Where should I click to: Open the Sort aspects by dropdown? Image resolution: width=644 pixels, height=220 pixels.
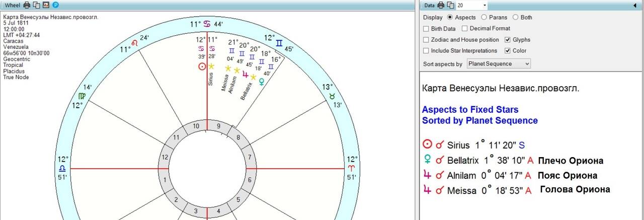499,64
